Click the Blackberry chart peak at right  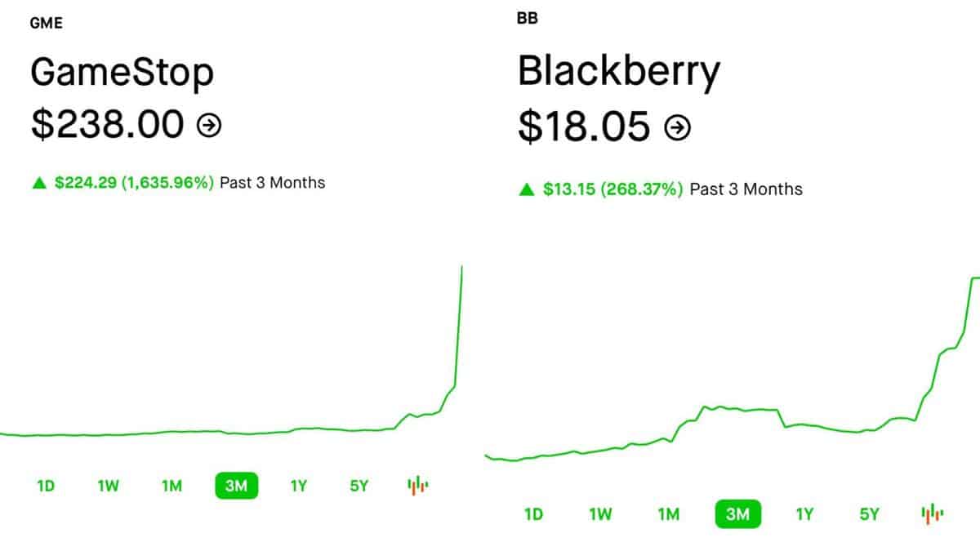(974, 278)
